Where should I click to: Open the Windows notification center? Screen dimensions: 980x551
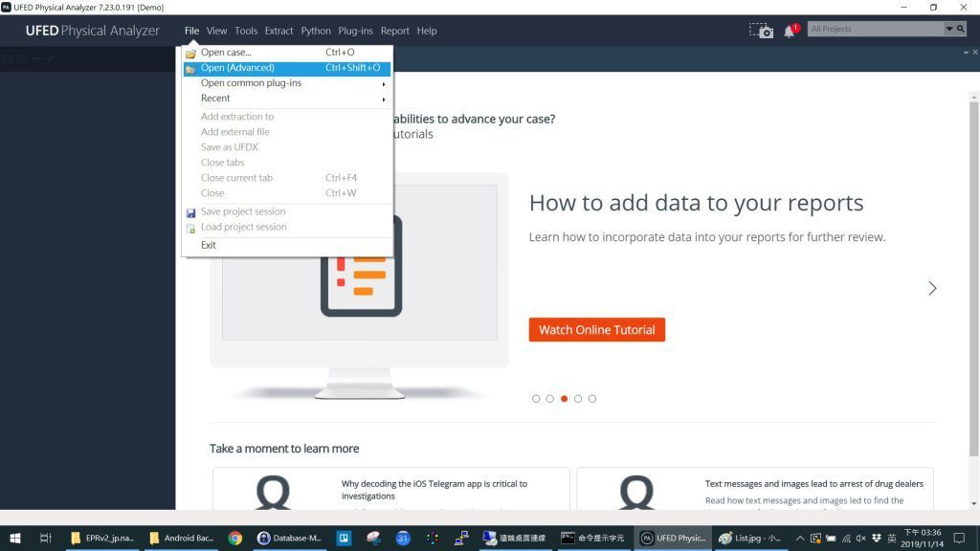coord(959,538)
